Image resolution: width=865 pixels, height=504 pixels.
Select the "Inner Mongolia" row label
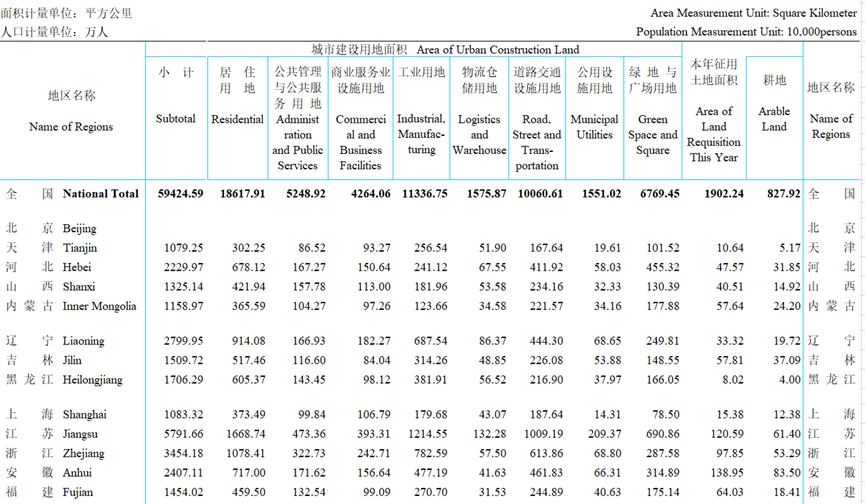[x=99, y=306]
